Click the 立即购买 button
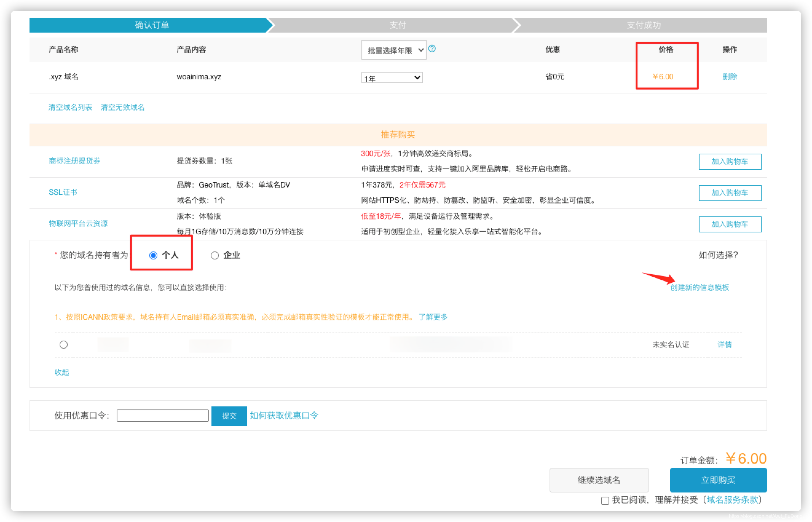Viewport: 812px width, 522px height. (x=718, y=480)
